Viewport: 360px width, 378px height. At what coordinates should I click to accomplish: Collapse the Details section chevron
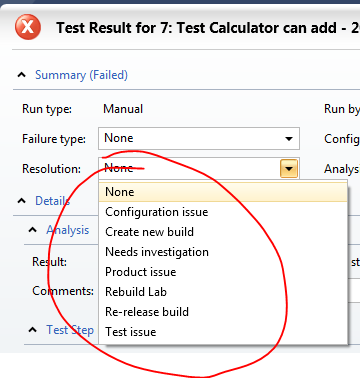point(22,201)
